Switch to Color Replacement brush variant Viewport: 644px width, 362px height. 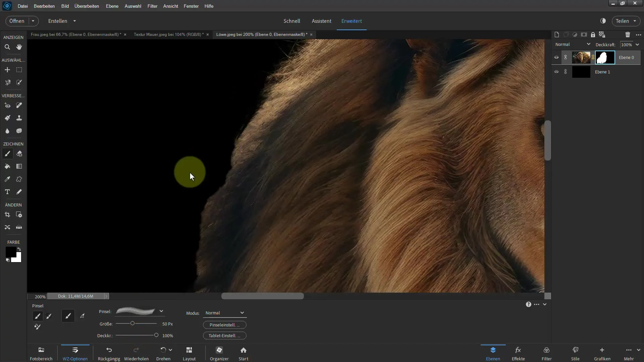pos(38,327)
